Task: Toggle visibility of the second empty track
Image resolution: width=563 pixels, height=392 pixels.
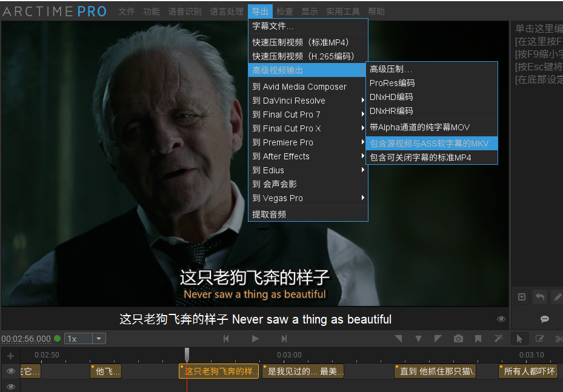Action: click(x=11, y=387)
